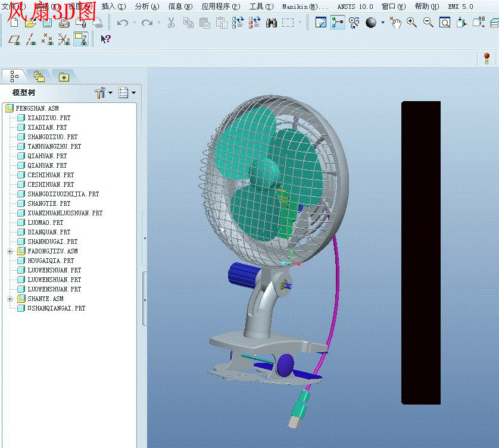Click the Paste Special icon
The image size is (499, 448).
222,23
